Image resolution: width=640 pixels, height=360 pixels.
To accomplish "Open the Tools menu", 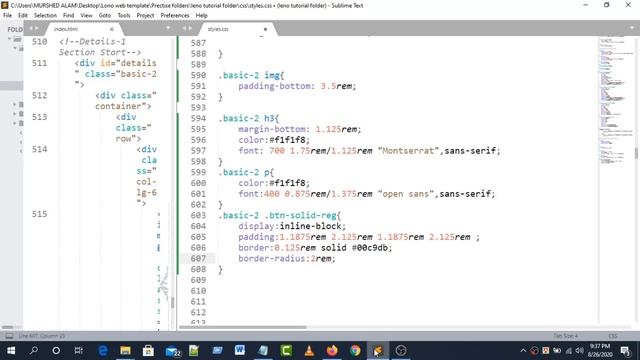I will pyautogui.click(x=124, y=16).
